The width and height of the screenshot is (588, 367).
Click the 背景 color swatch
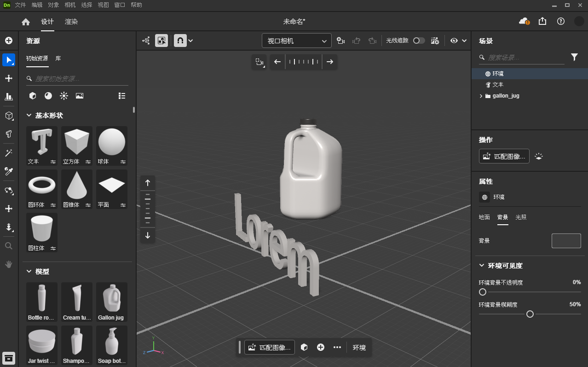566,240
